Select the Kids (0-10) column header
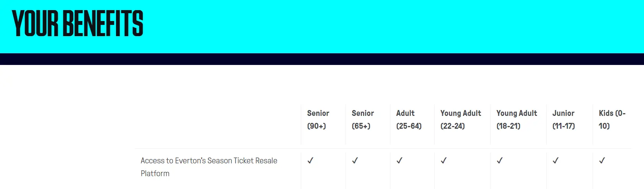Image resolution: width=644 pixels, height=189 pixels. tap(612, 119)
